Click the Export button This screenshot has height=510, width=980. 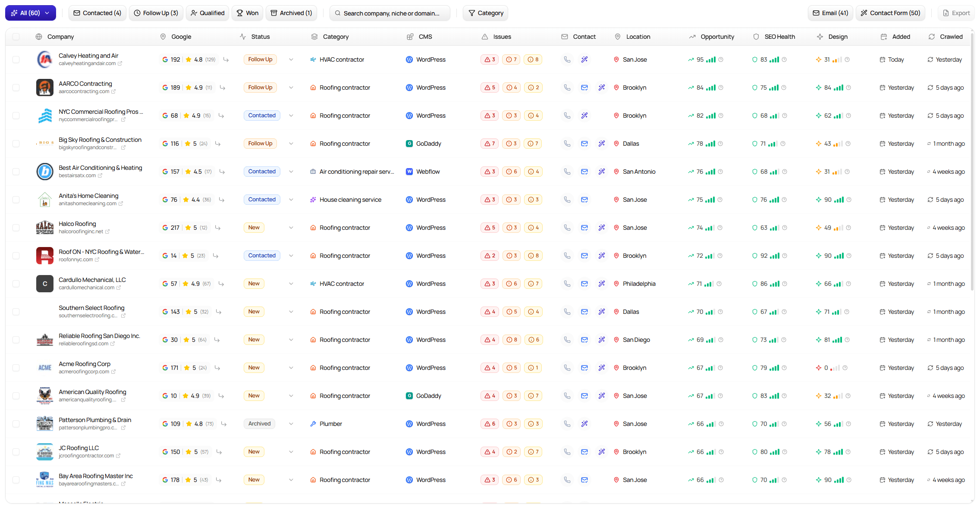click(956, 13)
